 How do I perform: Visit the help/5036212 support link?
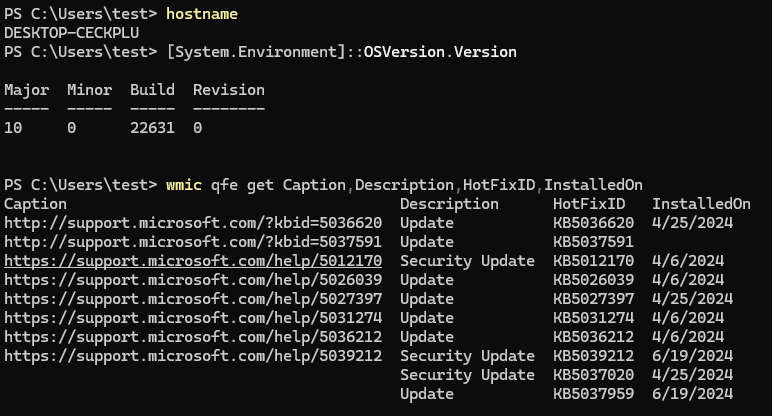click(x=193, y=336)
